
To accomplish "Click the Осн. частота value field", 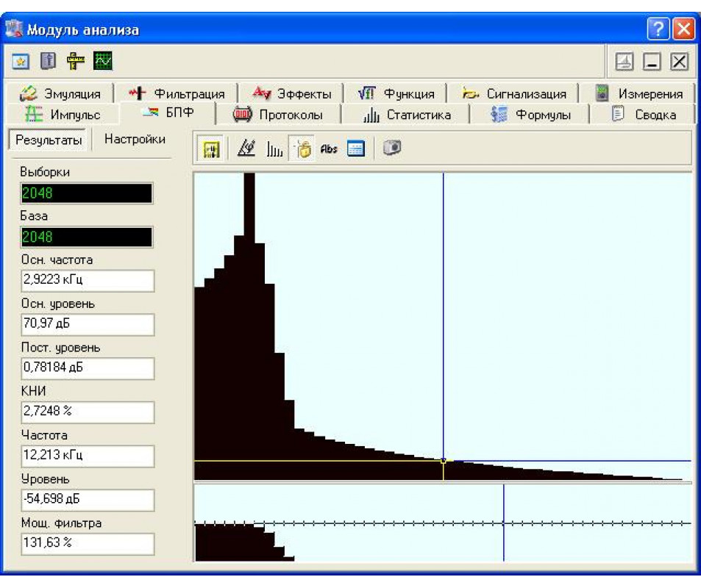I will coord(88,280).
